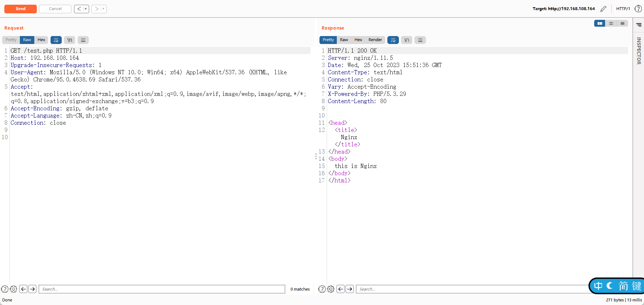Screen dimensions: 644x305
Task: Open Response search help icon
Action: 322,289
